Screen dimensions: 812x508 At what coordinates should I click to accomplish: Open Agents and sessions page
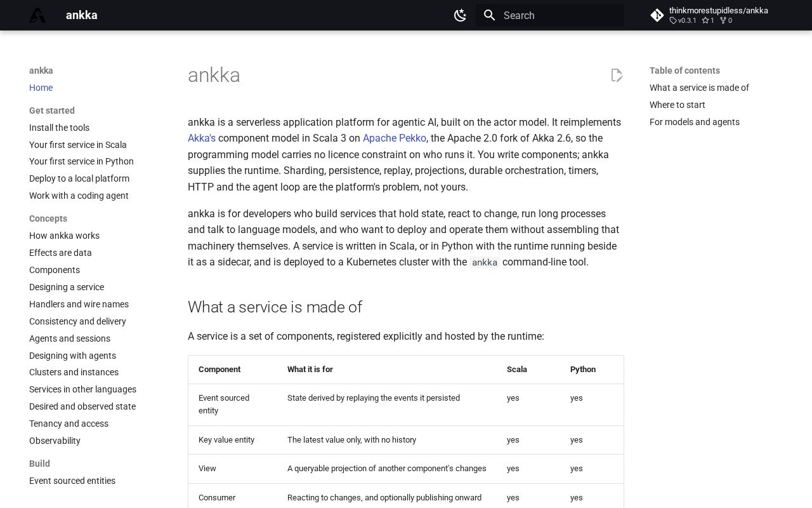click(70, 338)
